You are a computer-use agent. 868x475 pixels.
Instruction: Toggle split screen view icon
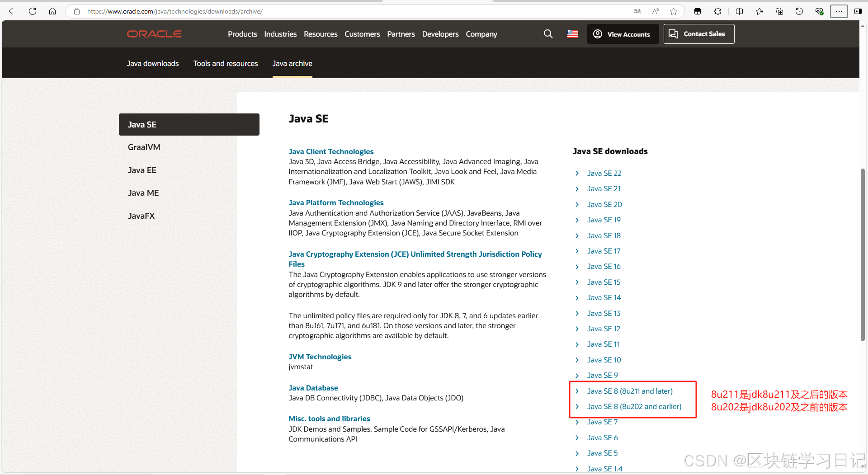click(739, 11)
